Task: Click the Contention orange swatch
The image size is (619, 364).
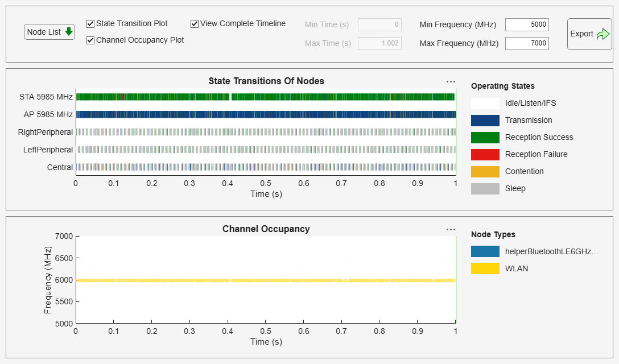Action: (485, 172)
